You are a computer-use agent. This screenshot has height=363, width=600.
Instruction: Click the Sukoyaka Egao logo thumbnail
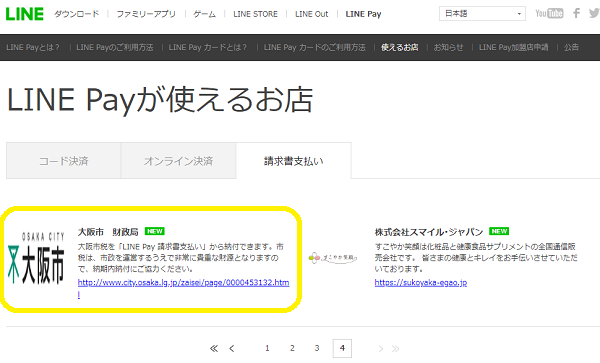click(x=333, y=258)
